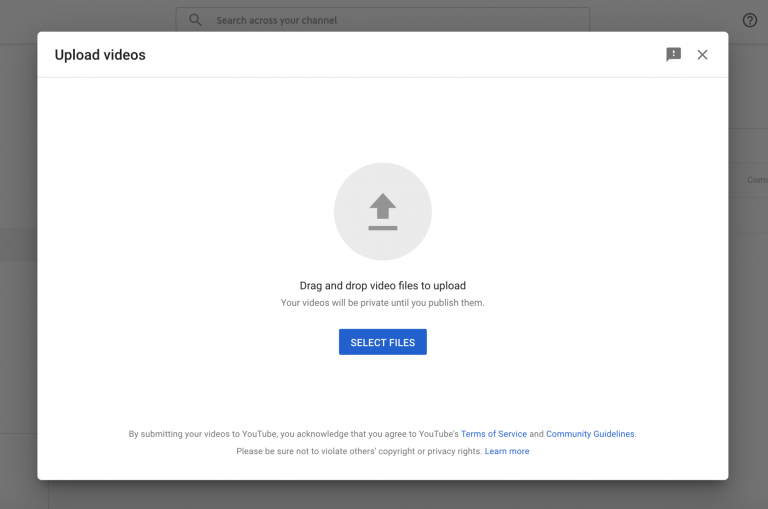Follow the Learn more link
The height and width of the screenshot is (509, 768).
[x=507, y=451]
